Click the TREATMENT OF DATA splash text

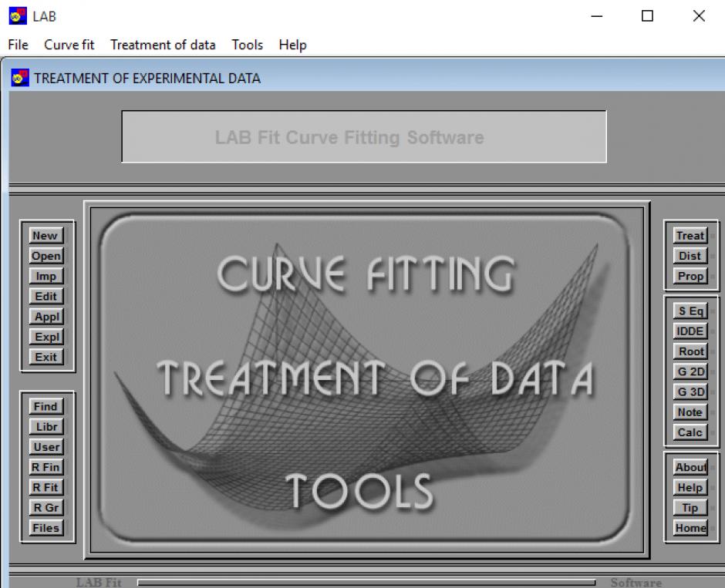click(376, 378)
